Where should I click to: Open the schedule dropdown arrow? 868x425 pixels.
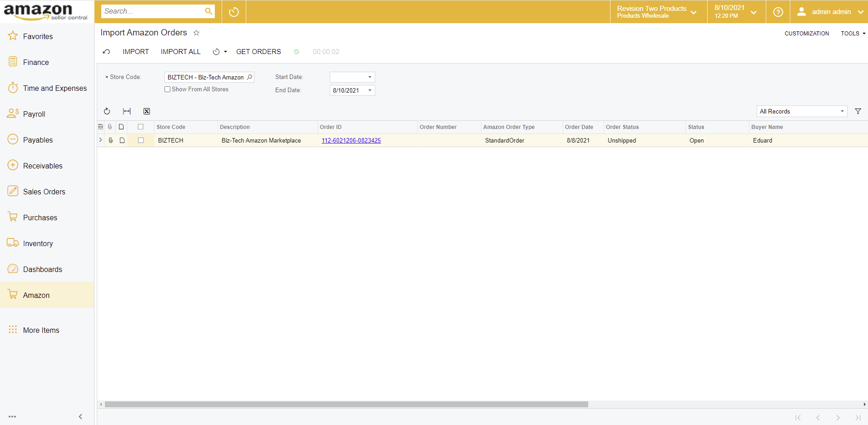tap(225, 52)
